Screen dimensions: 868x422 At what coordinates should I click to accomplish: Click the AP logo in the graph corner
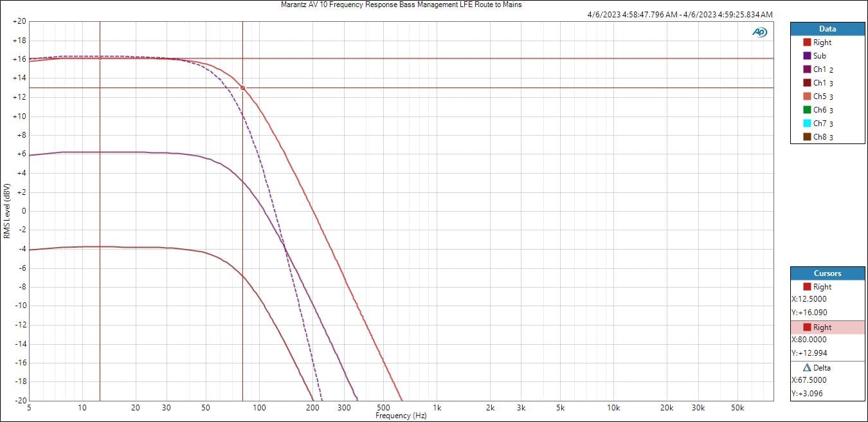760,32
